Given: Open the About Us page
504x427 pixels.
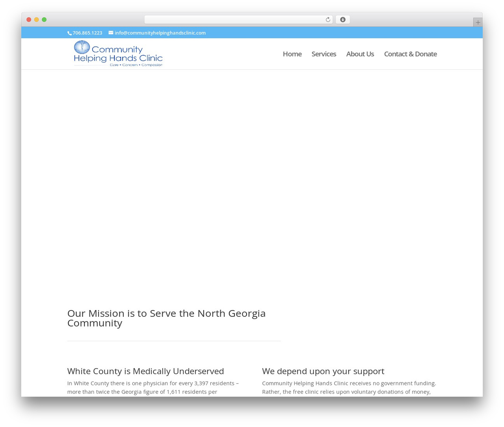Looking at the screenshot, I should pyautogui.click(x=360, y=54).
